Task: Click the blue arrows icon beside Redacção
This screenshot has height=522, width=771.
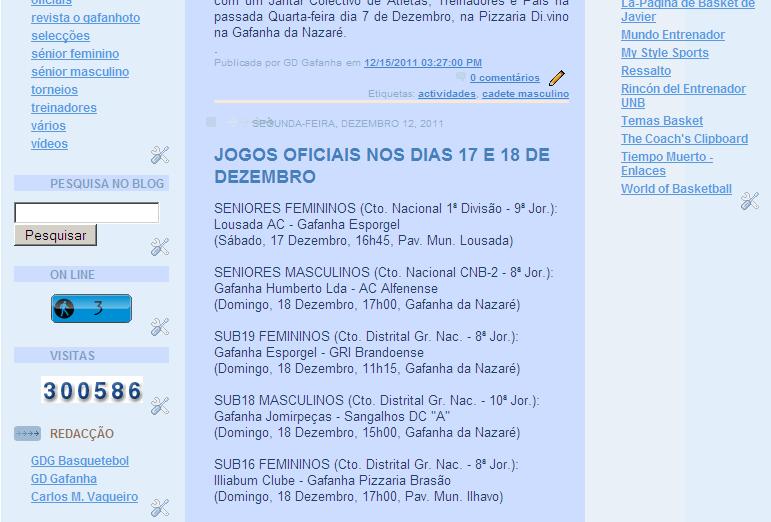Action: [28, 433]
